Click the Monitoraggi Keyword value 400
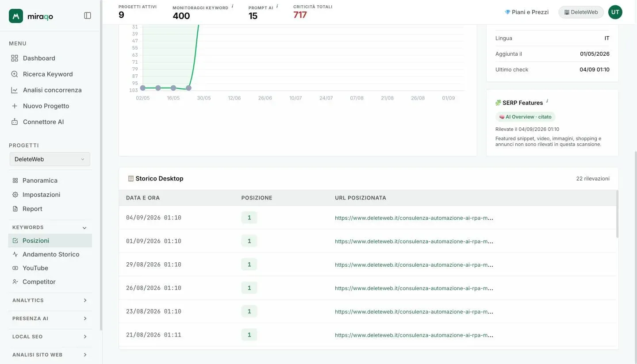The image size is (637, 364). click(x=181, y=16)
